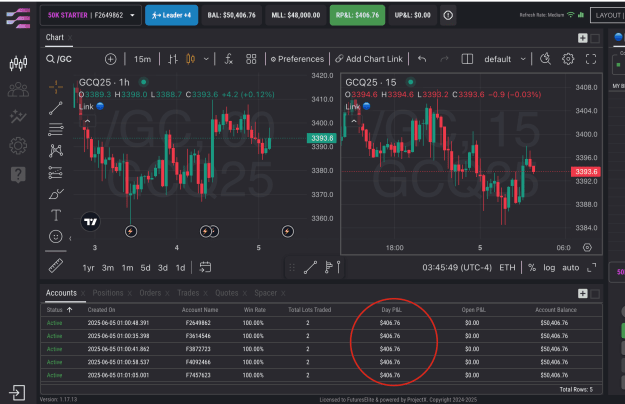Image resolution: width=625 pixels, height=404 pixels.
Task: Select the ruler measure tool
Action: point(56,266)
